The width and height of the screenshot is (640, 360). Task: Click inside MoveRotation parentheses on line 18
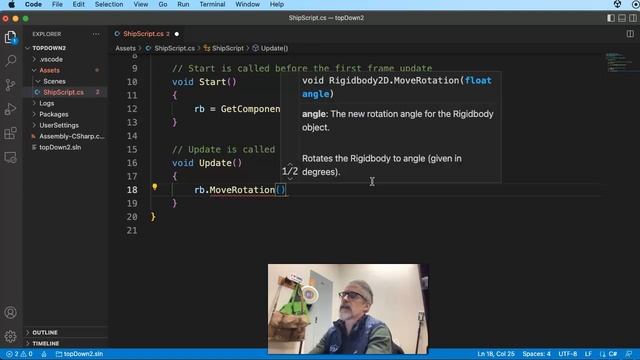[x=280, y=190]
